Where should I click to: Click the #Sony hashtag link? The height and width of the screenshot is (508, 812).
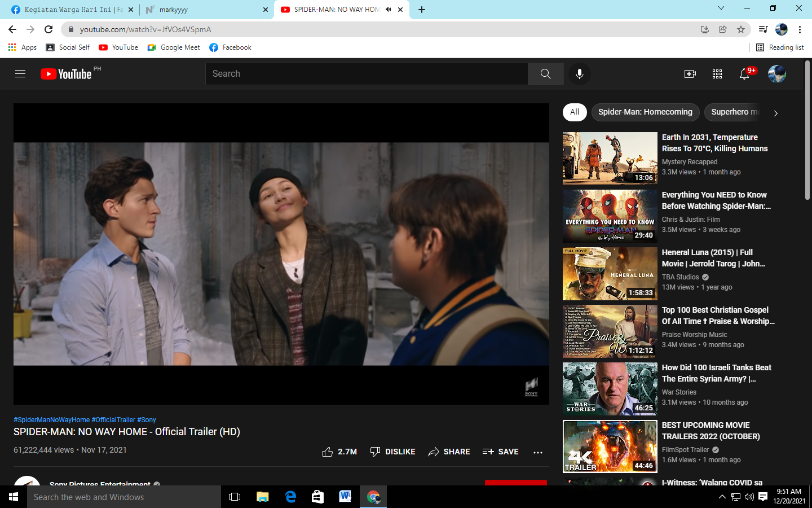coord(147,420)
